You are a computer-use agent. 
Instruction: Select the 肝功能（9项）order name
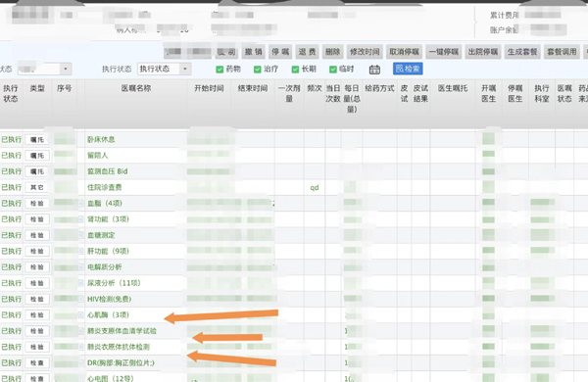pyautogui.click(x=108, y=251)
